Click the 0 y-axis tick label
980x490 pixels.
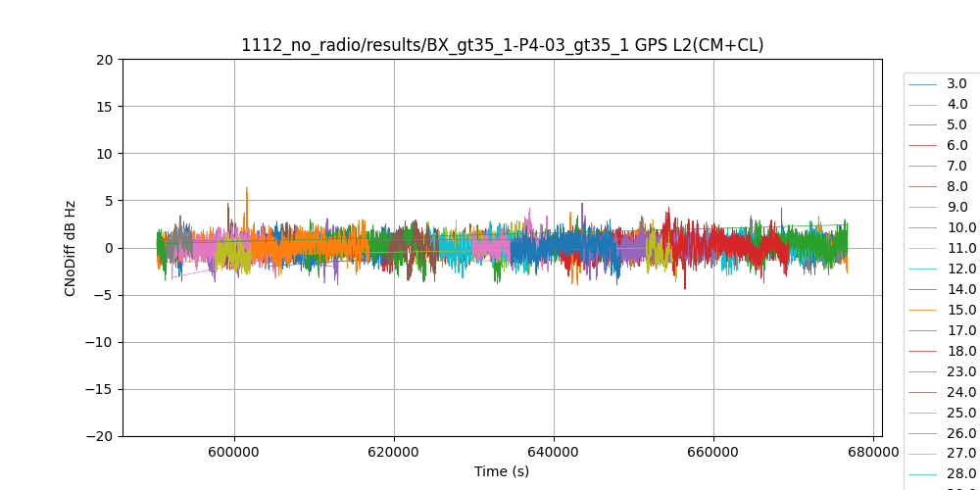(x=108, y=248)
